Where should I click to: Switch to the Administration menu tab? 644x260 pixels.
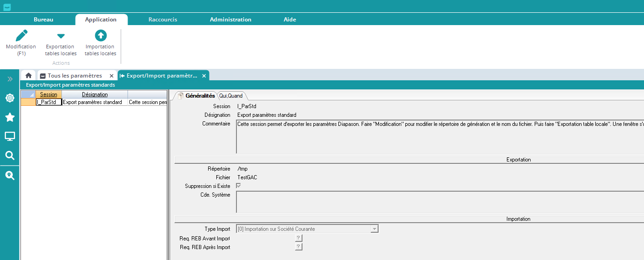(x=230, y=20)
